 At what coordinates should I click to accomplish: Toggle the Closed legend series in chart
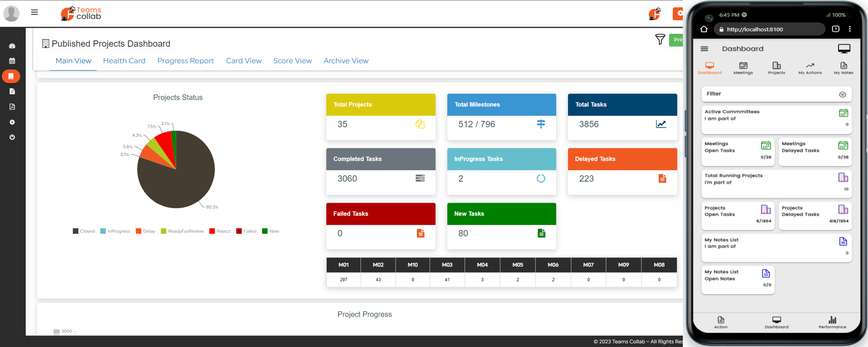(x=84, y=231)
